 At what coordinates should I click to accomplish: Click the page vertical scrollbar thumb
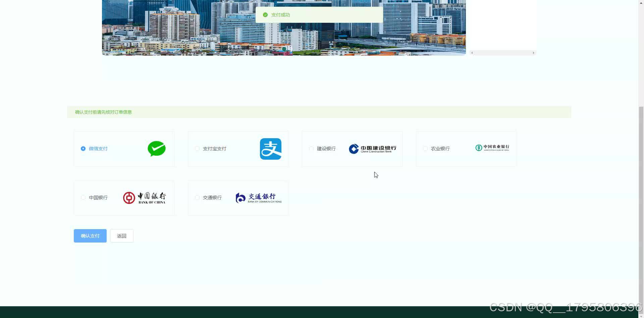pos(641,210)
